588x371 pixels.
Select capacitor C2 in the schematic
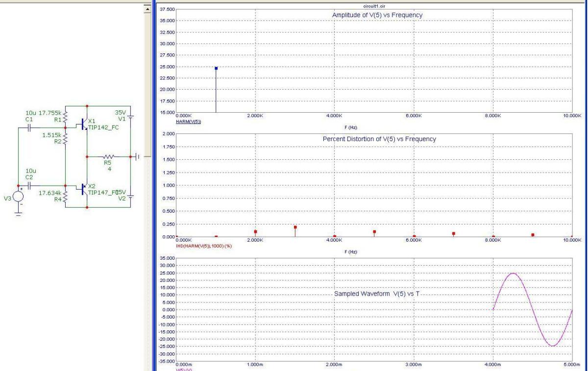point(29,186)
